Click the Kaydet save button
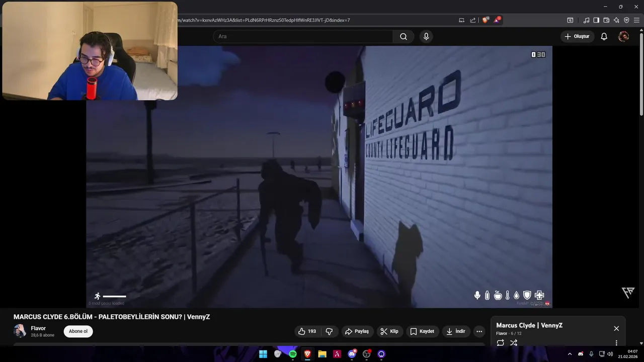 point(422,331)
